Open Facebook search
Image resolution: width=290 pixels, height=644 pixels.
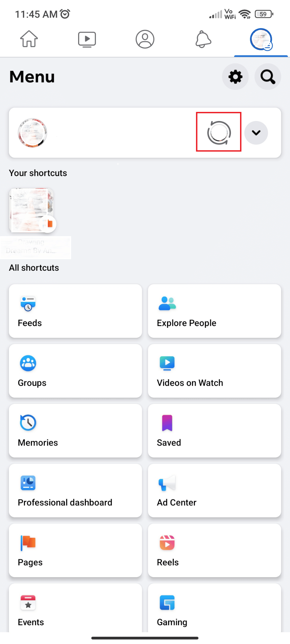267,77
